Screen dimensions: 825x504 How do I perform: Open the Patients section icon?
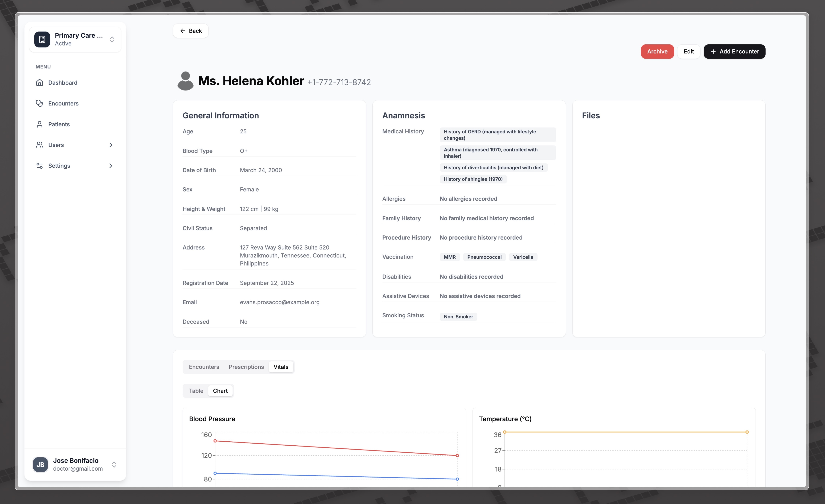[40, 124]
